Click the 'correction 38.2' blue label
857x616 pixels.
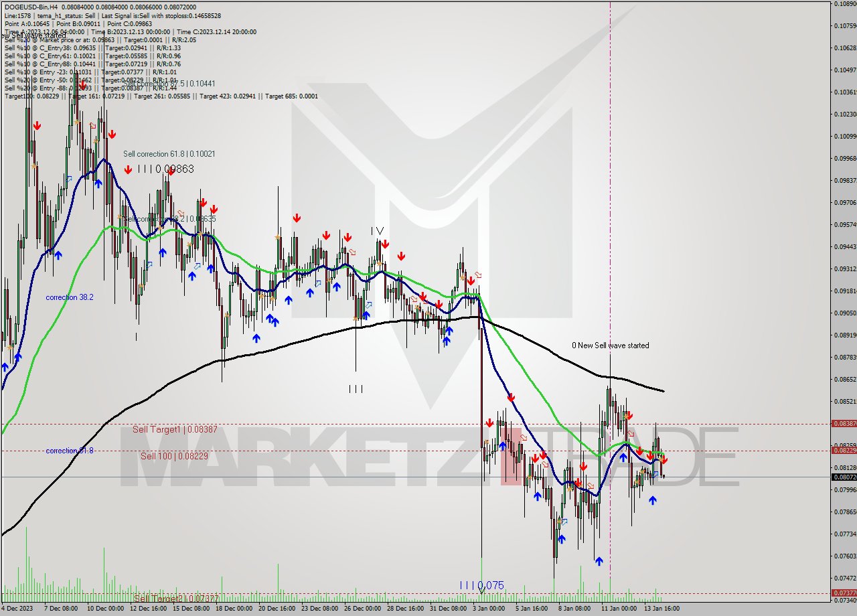click(x=70, y=297)
